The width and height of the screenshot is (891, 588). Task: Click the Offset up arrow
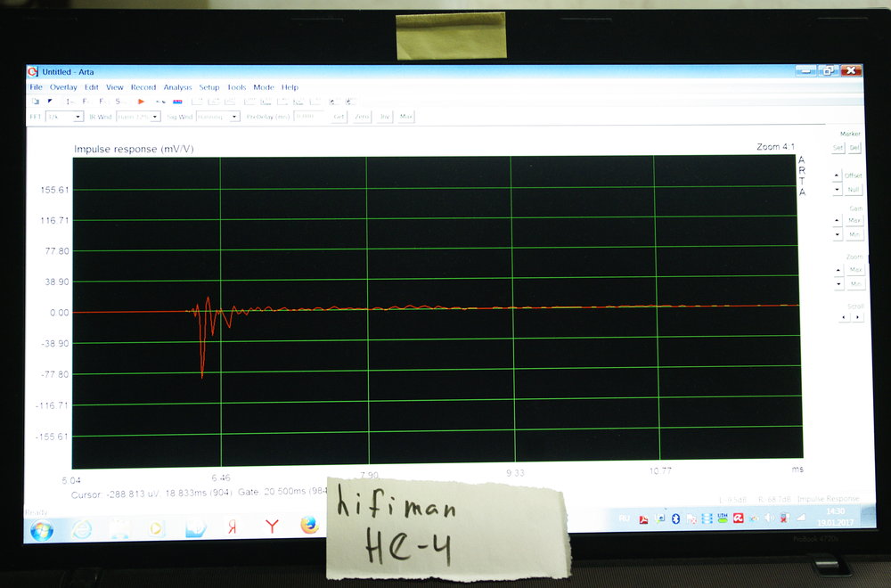(837, 176)
